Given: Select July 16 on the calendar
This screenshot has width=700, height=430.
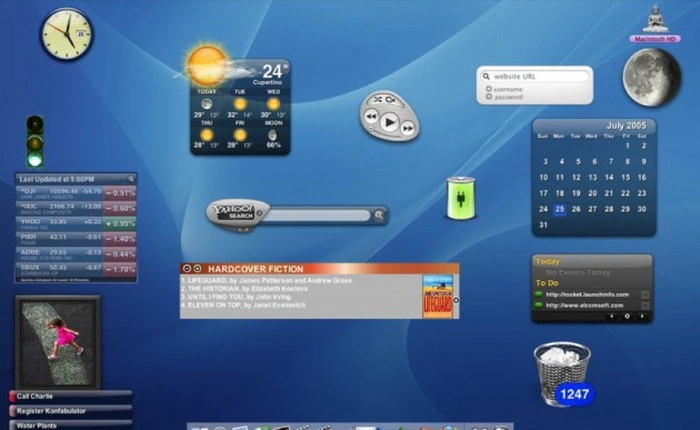Looking at the screenshot, I should coord(642,177).
